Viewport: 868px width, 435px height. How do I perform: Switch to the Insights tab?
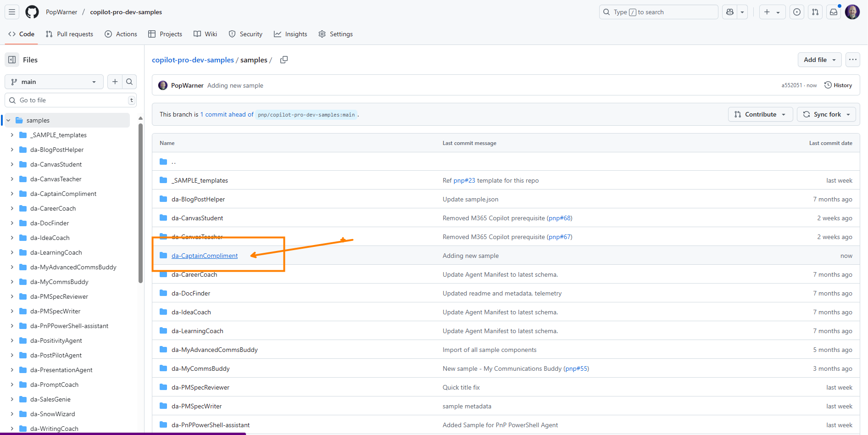(290, 34)
